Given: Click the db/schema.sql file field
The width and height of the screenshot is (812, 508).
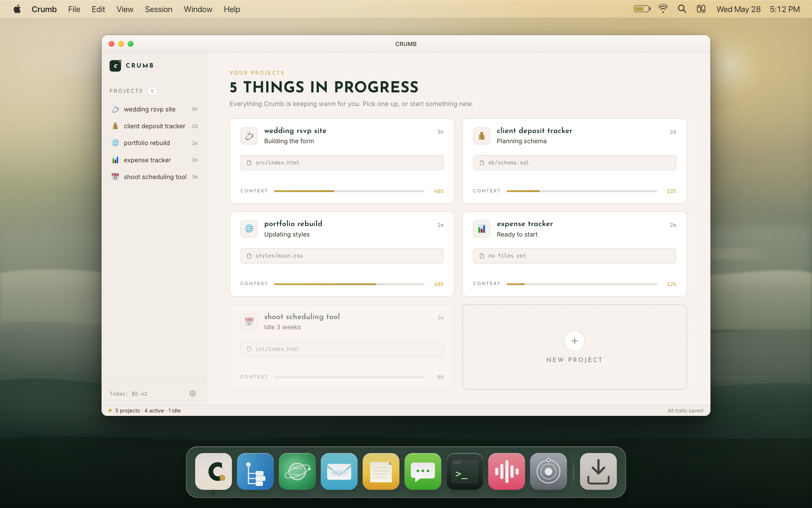Looking at the screenshot, I should click(574, 163).
